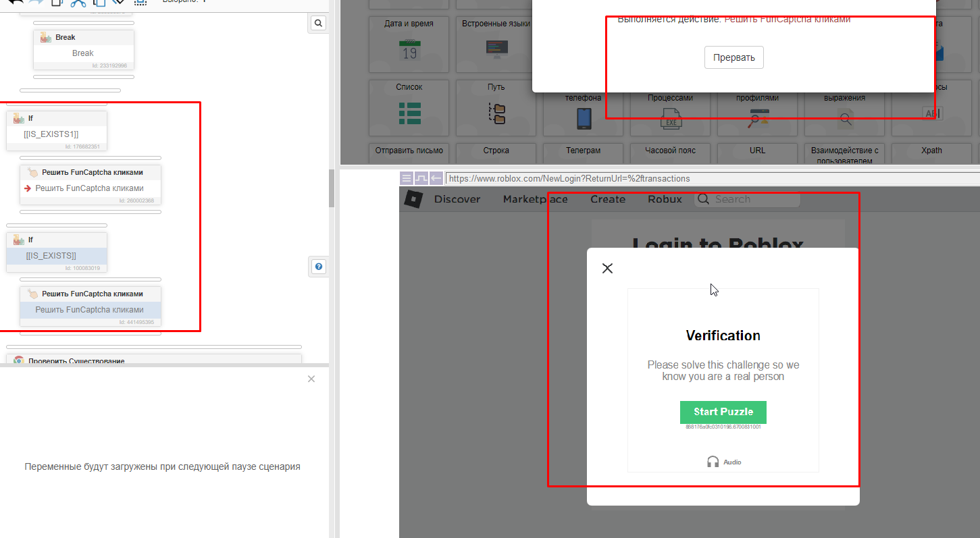Go to Discover in Roblox navigation
980x538 pixels.
point(457,199)
